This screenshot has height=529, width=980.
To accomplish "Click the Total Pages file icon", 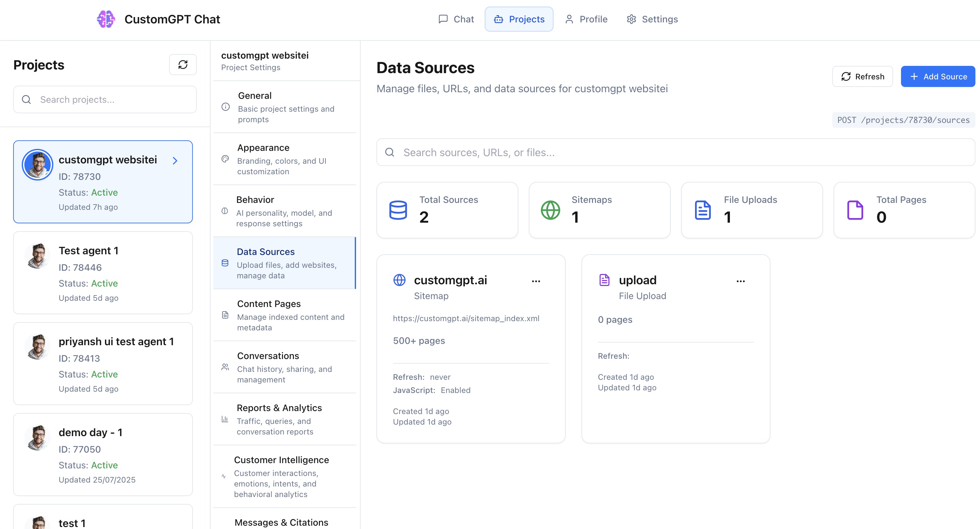I will [x=855, y=210].
